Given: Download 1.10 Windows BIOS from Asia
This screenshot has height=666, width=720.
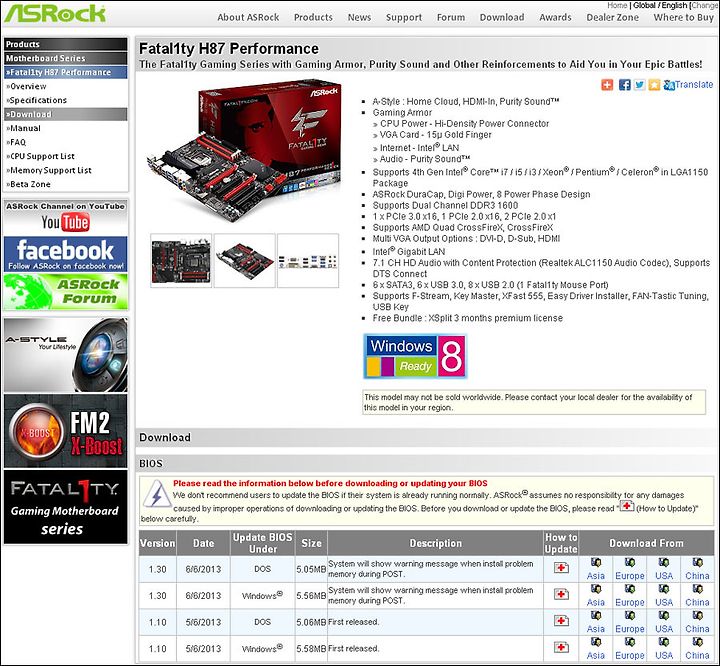Looking at the screenshot, I should [596, 649].
